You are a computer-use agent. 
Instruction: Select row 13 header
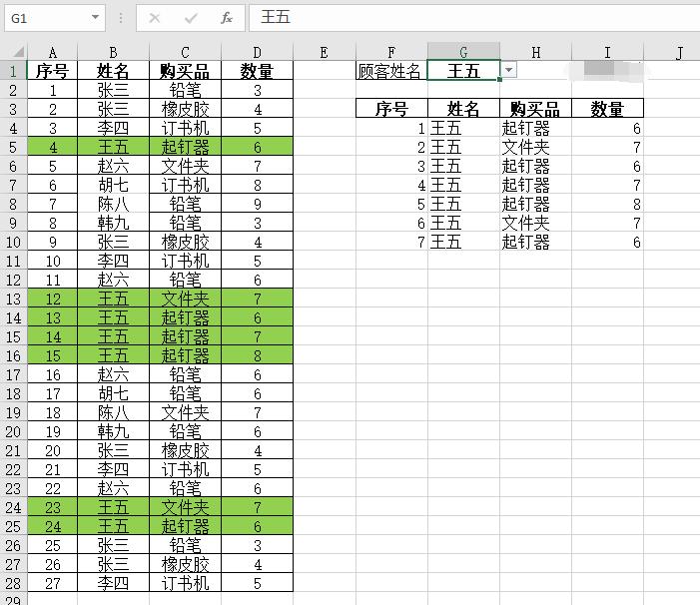tap(13, 299)
